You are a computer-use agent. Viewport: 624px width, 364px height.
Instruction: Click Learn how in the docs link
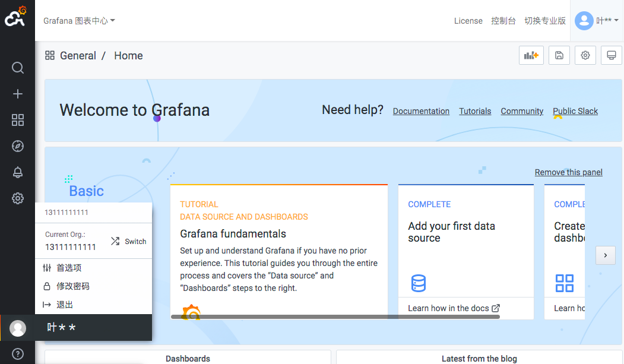point(454,308)
